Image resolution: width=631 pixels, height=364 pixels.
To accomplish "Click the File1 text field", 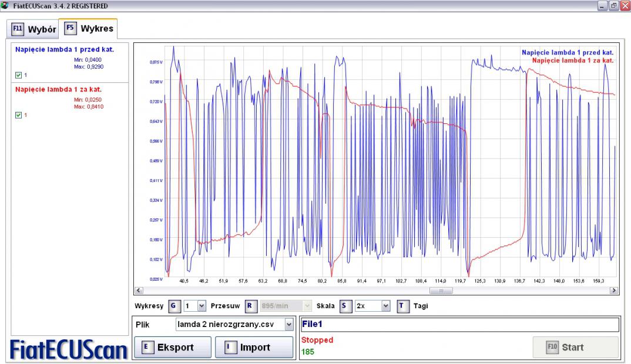I will click(x=459, y=324).
